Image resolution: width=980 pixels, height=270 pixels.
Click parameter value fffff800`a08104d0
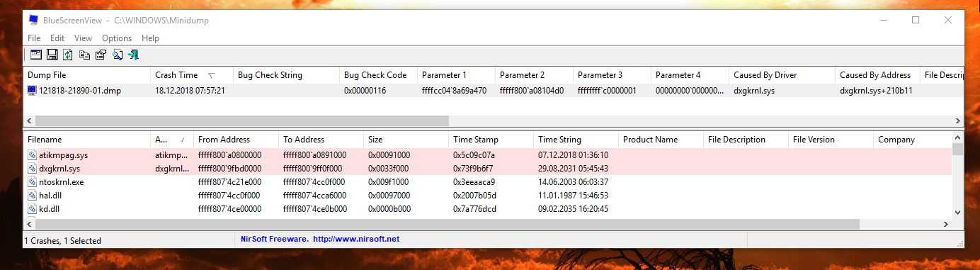[532, 91]
